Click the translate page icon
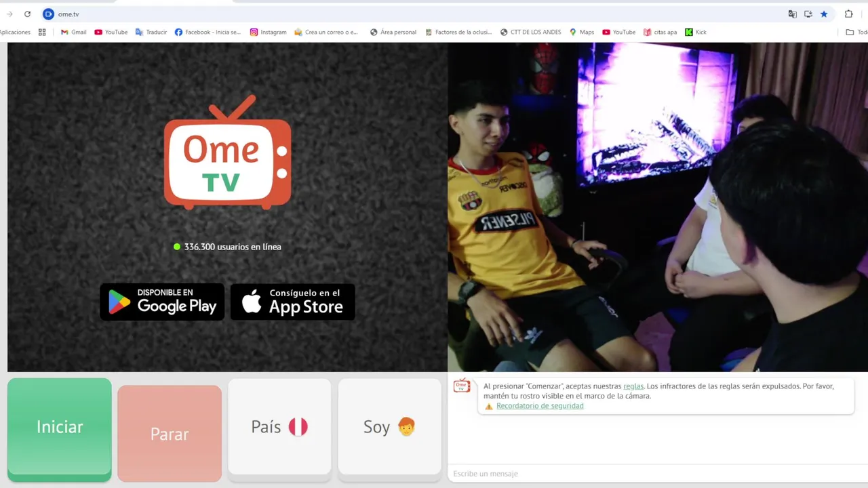The width and height of the screenshot is (868, 488). coord(792,14)
